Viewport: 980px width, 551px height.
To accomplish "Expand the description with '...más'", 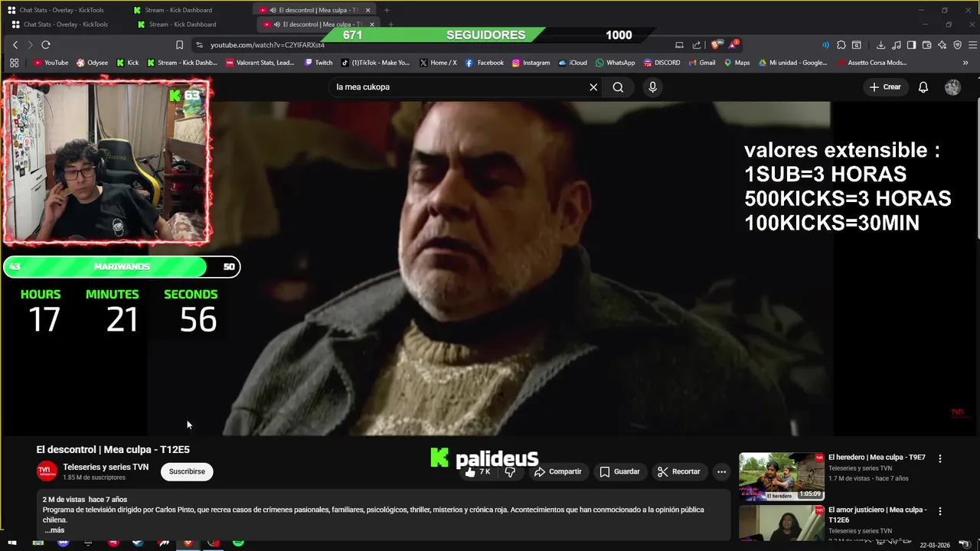I will tap(54, 530).
